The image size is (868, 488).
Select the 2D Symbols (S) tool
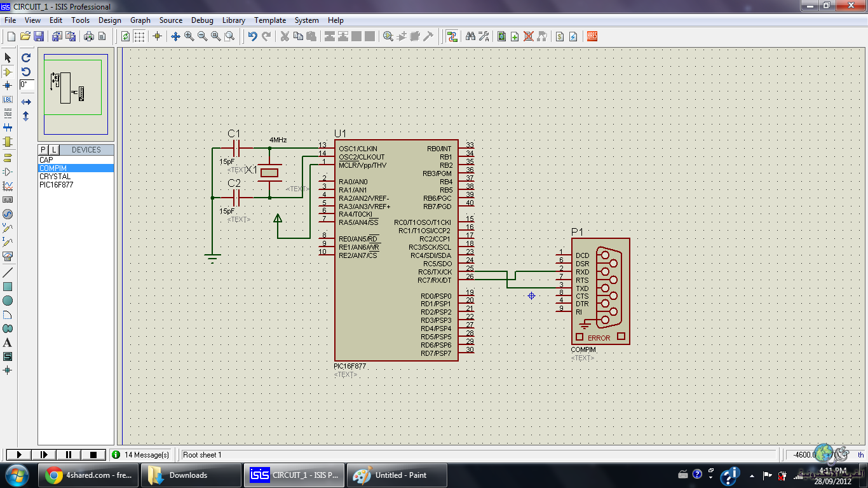click(x=8, y=356)
